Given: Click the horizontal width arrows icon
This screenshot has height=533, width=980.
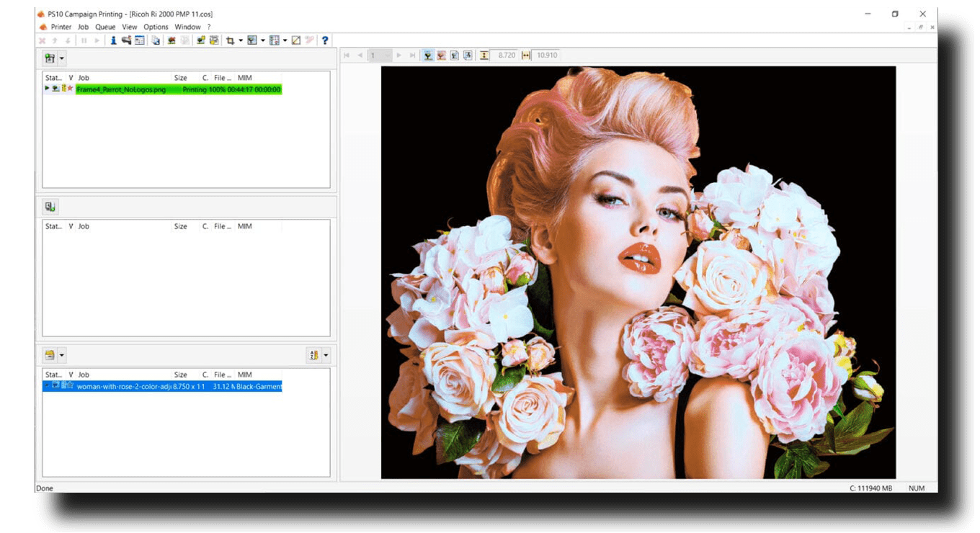Looking at the screenshot, I should pyautogui.click(x=525, y=55).
